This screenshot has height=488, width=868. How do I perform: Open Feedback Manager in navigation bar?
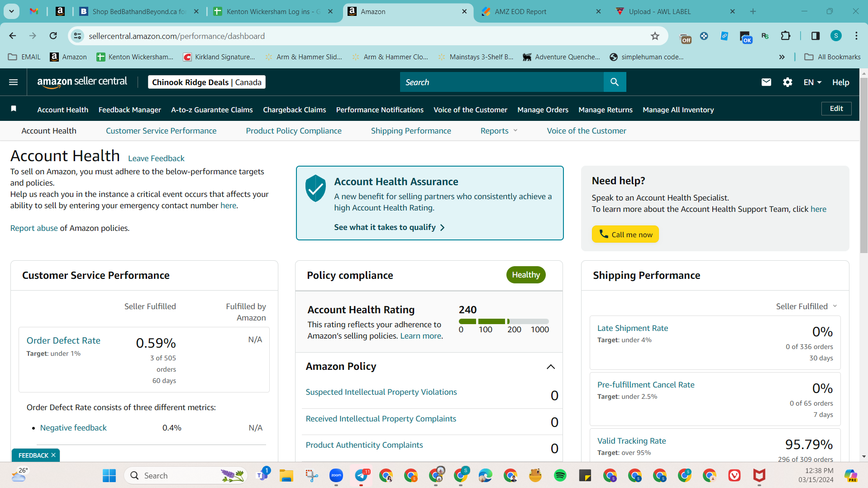[x=130, y=110]
